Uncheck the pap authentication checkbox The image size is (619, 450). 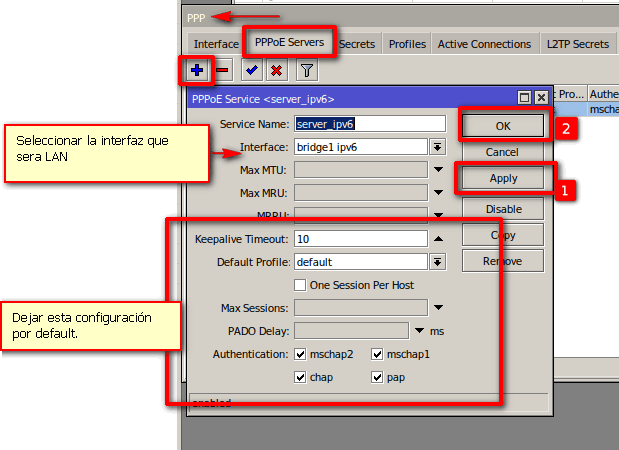click(x=377, y=377)
